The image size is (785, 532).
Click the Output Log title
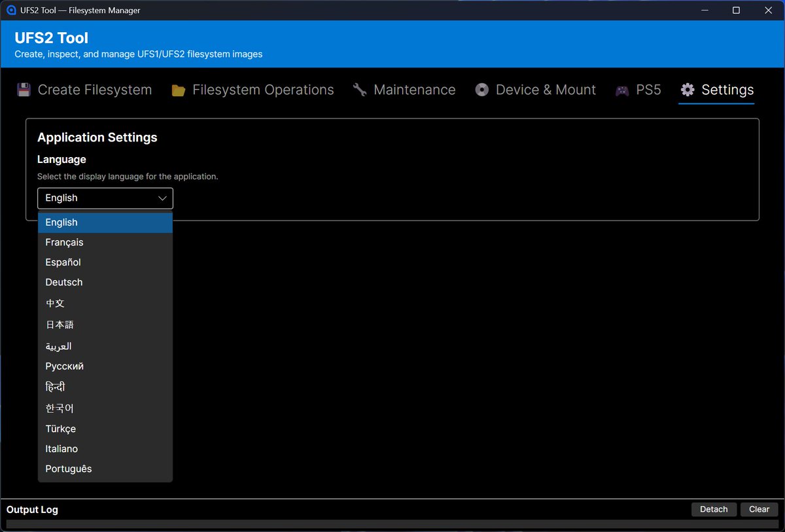[x=32, y=510]
